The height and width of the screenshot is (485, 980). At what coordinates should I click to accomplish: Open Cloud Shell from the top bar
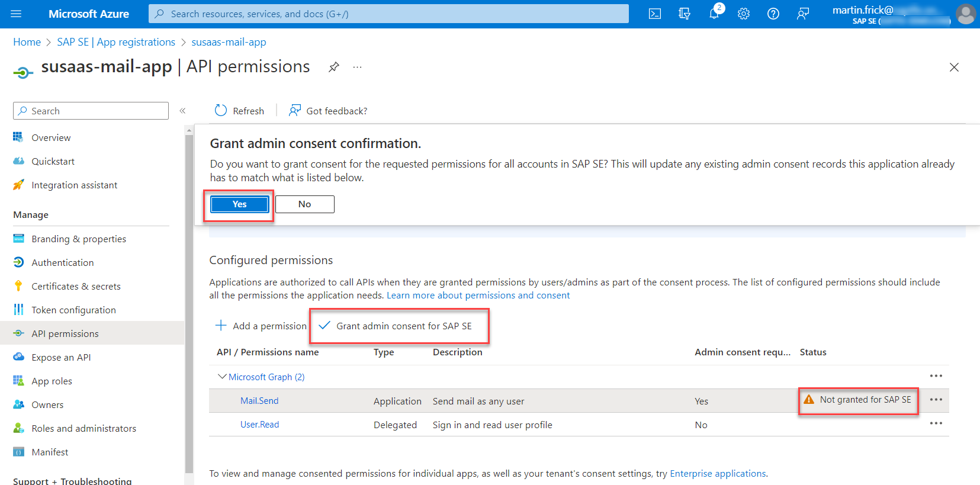tap(655, 14)
